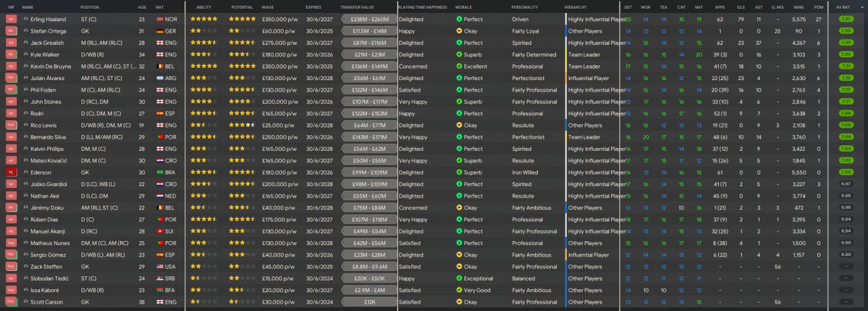Open Joško Gvardiol's player profile

[x=50, y=184]
